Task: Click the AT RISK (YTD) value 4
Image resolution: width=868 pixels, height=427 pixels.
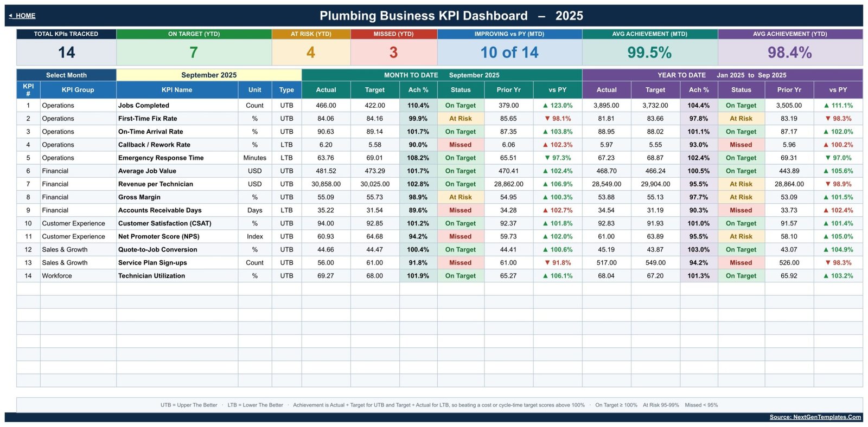Action: 311,53
